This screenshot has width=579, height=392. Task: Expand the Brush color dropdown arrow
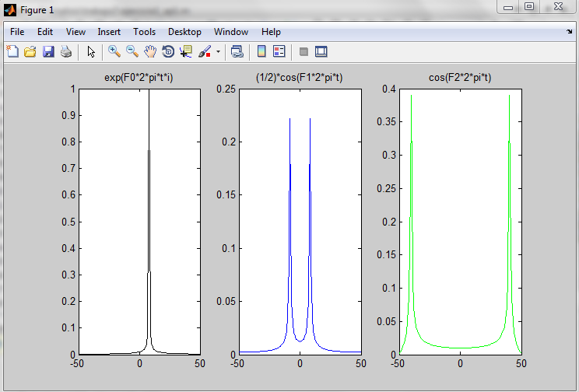pos(219,52)
